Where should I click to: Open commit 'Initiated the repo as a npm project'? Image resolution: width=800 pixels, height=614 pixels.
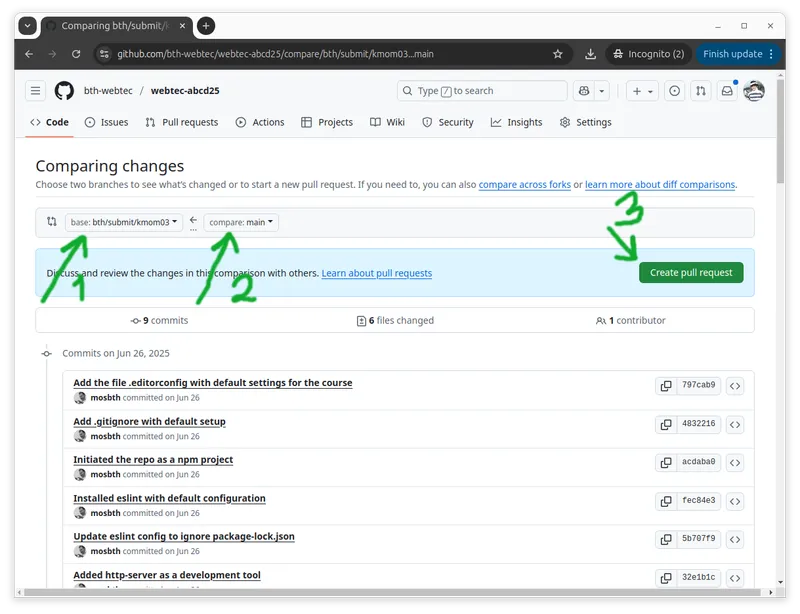click(153, 460)
